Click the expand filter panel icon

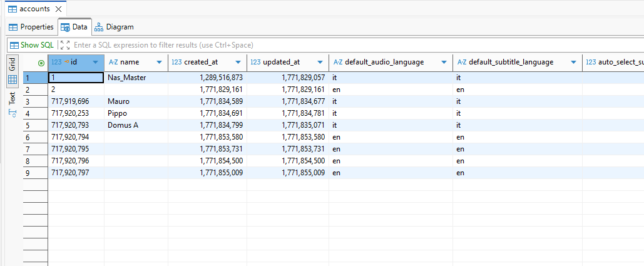65,45
